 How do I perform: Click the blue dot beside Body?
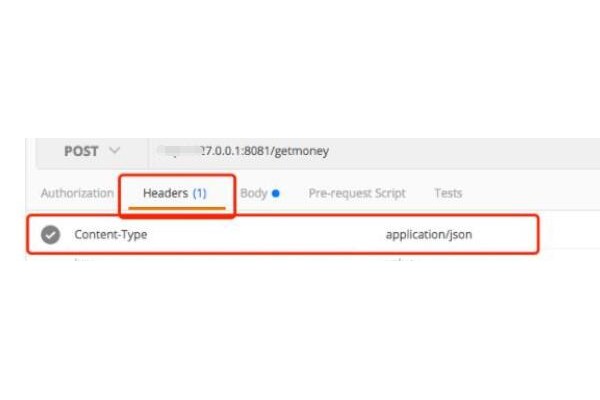click(275, 193)
